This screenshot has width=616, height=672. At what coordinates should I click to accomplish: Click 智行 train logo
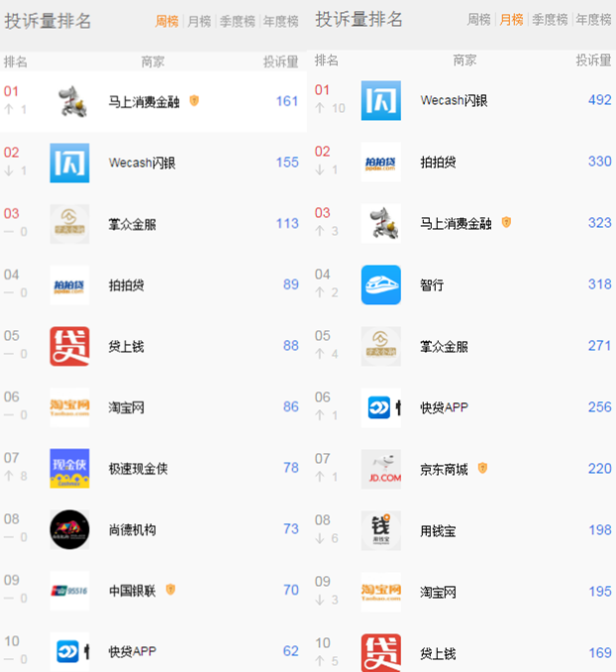(x=381, y=285)
